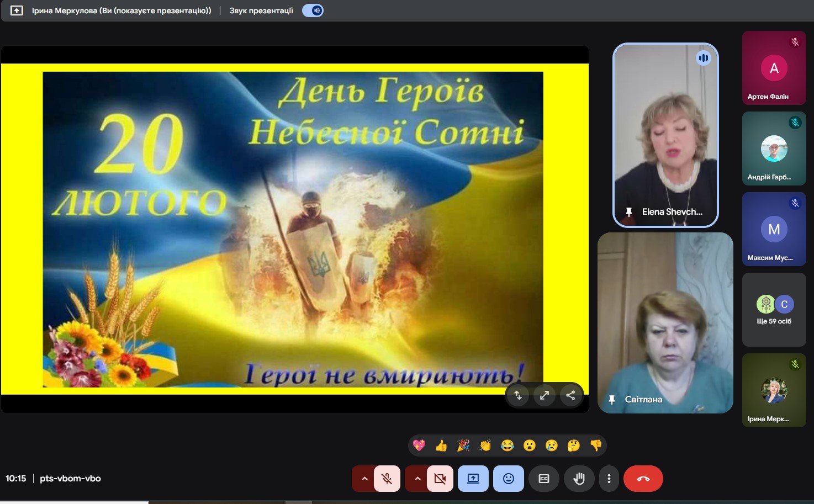Unpin Elena Shevchenko's video
The height and width of the screenshot is (504, 814).
coord(629,211)
